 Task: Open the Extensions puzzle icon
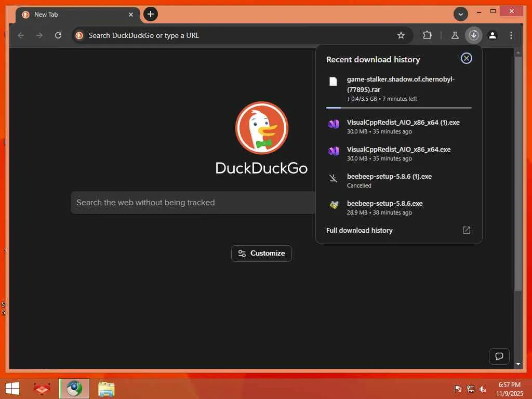pos(427,35)
